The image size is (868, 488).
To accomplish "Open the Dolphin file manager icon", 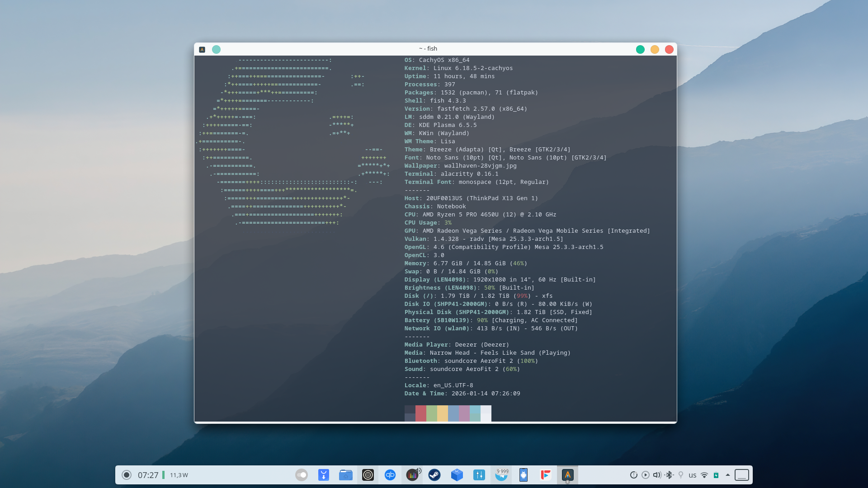I will [346, 475].
